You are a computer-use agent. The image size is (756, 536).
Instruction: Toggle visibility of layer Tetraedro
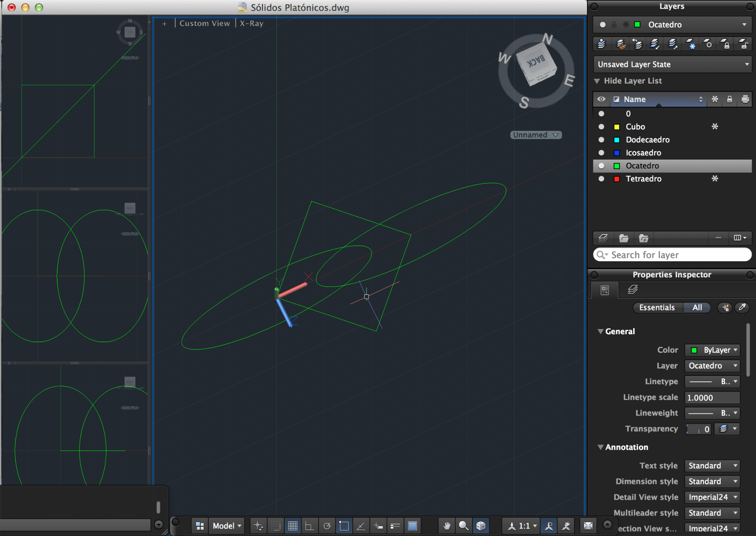coord(601,179)
